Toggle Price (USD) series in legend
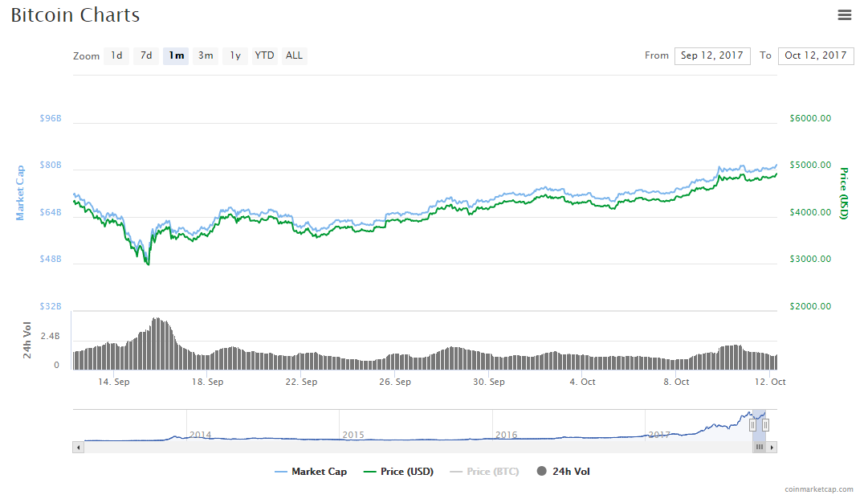868x495 pixels. pyautogui.click(x=398, y=472)
